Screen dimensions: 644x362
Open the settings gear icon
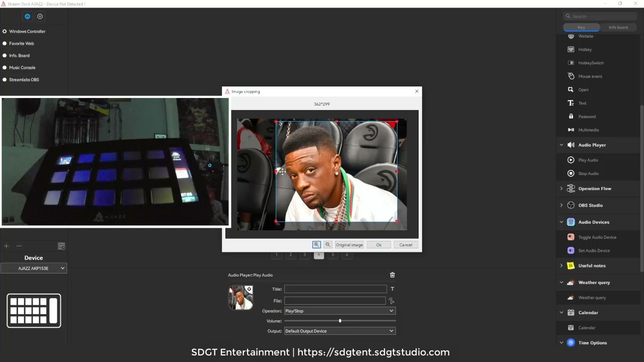[x=40, y=17]
